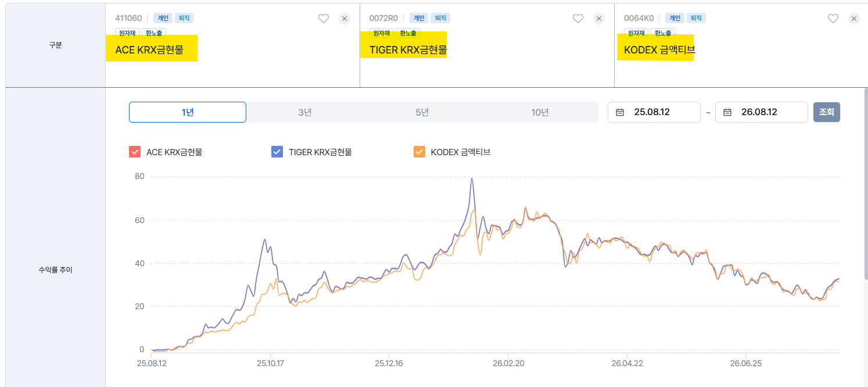Uncheck ACE KRX금현물 chart series

click(x=135, y=152)
